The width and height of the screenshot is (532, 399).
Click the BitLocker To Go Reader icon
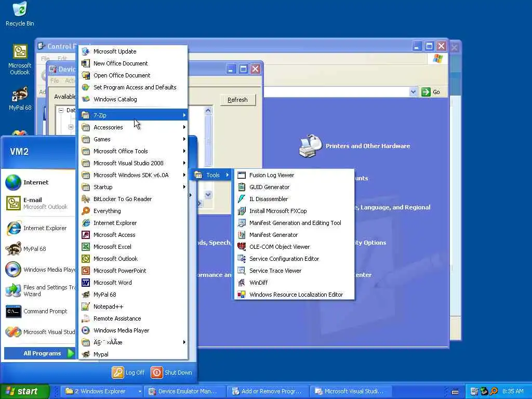(86, 199)
